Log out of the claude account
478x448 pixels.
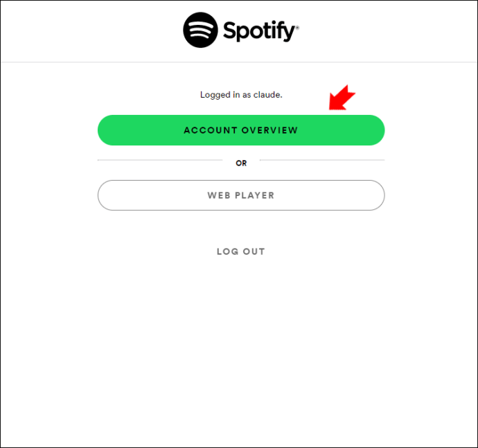click(241, 251)
